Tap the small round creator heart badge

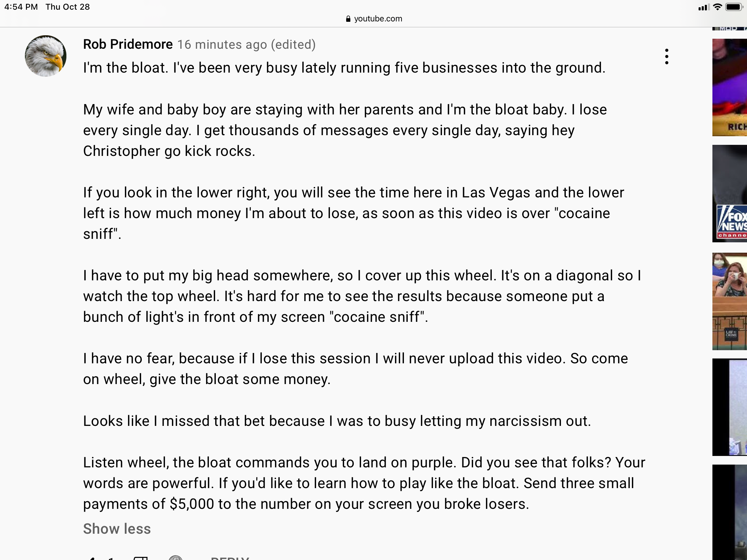point(175,558)
